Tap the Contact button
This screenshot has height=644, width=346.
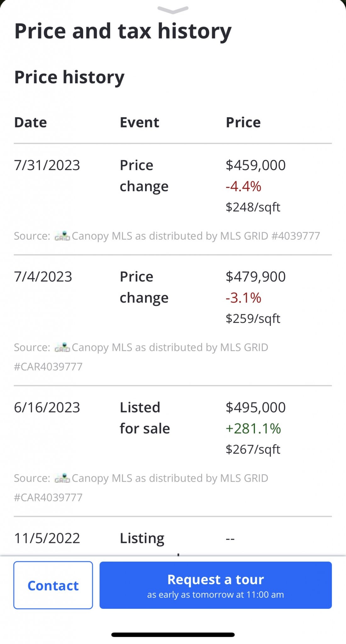53,585
